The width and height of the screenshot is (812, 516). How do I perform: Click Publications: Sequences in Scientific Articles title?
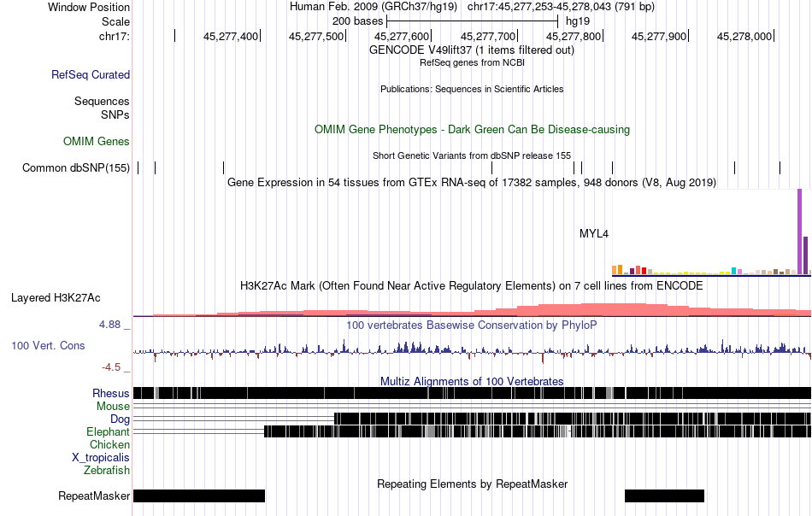(472, 89)
